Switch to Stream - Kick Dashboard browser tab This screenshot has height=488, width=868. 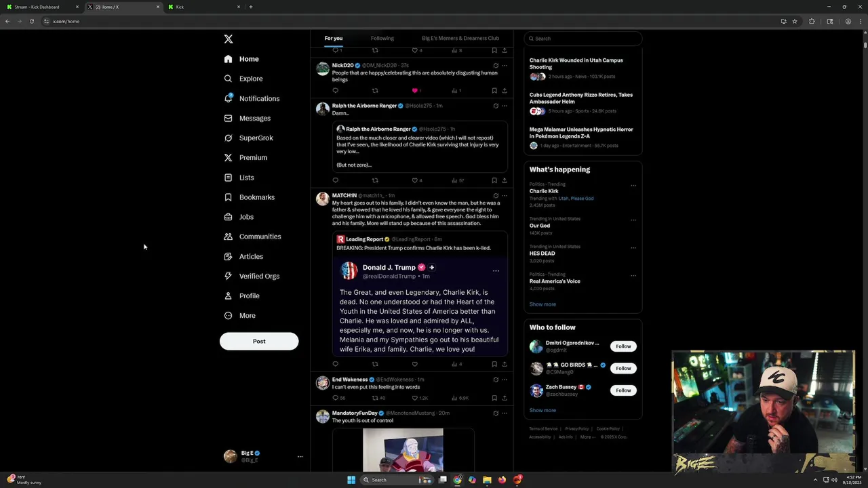tap(41, 7)
